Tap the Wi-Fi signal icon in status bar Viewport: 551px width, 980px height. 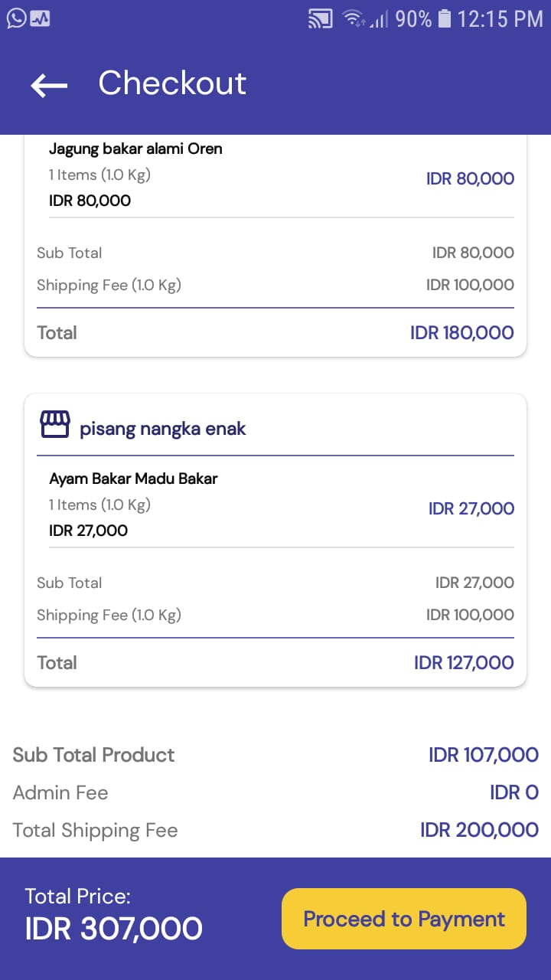tap(354, 18)
